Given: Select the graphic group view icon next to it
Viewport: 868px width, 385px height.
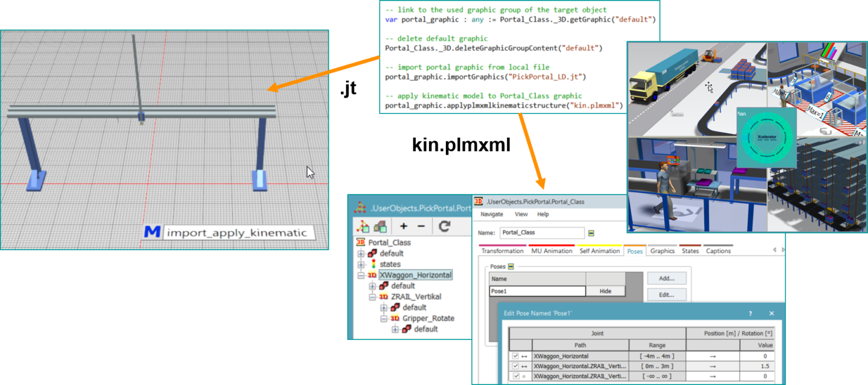Looking at the screenshot, I should coord(380,225).
